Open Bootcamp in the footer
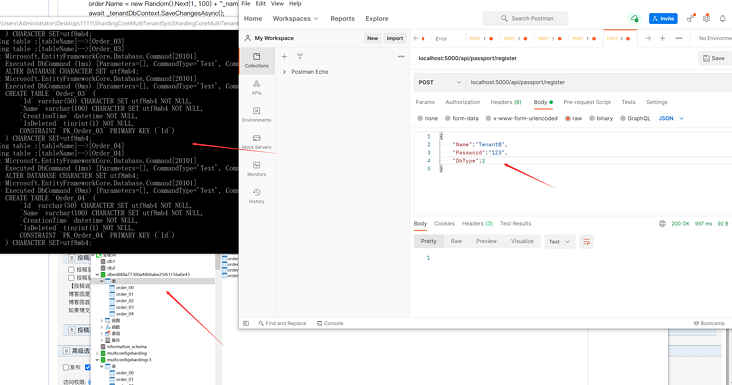 [x=709, y=323]
